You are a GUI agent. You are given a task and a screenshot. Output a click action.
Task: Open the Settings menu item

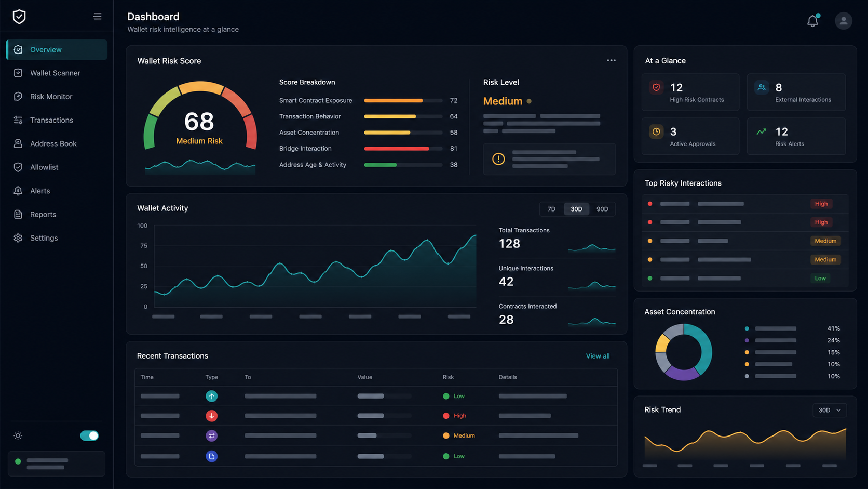pyautogui.click(x=57, y=238)
